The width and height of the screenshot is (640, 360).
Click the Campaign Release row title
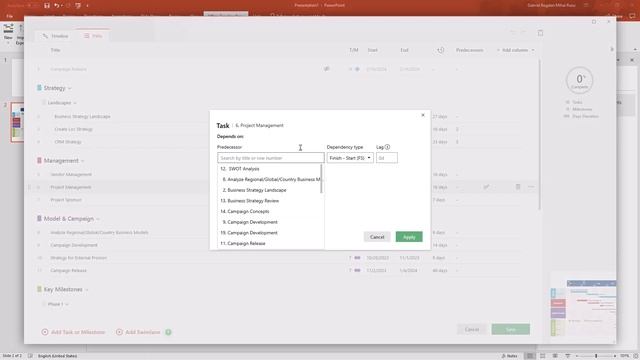(x=69, y=271)
